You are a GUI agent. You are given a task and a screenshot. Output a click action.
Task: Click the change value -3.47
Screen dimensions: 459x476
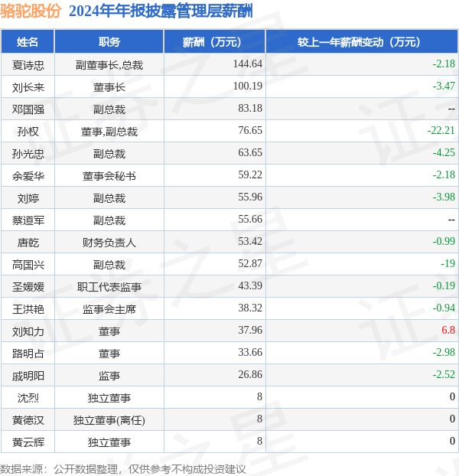(444, 86)
